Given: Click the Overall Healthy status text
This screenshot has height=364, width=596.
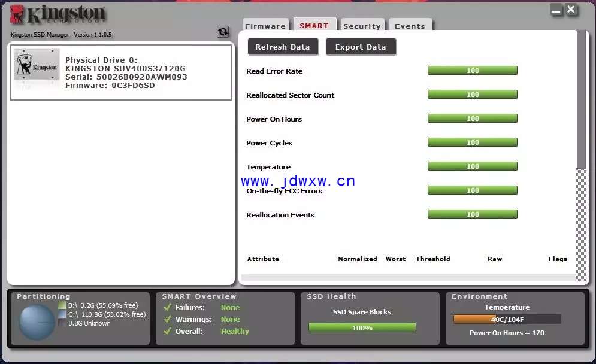Looking at the screenshot, I should point(235,331).
